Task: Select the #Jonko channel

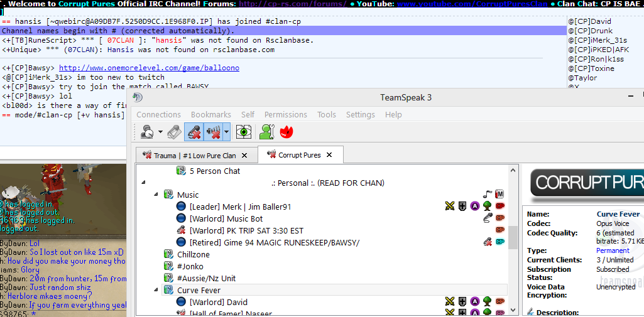Action: pos(190,266)
